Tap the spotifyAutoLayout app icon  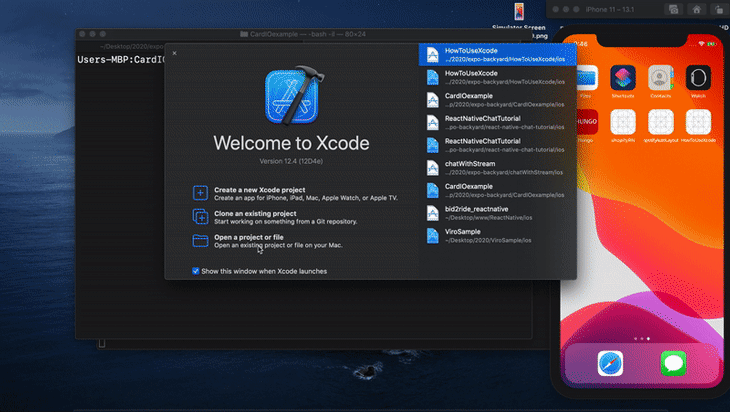659,123
